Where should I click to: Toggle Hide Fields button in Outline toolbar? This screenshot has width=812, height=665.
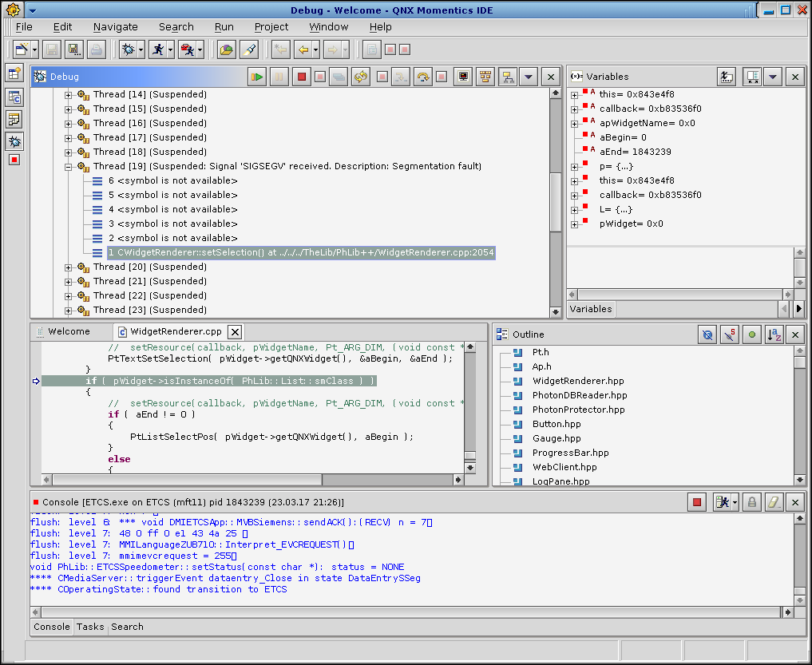click(707, 334)
